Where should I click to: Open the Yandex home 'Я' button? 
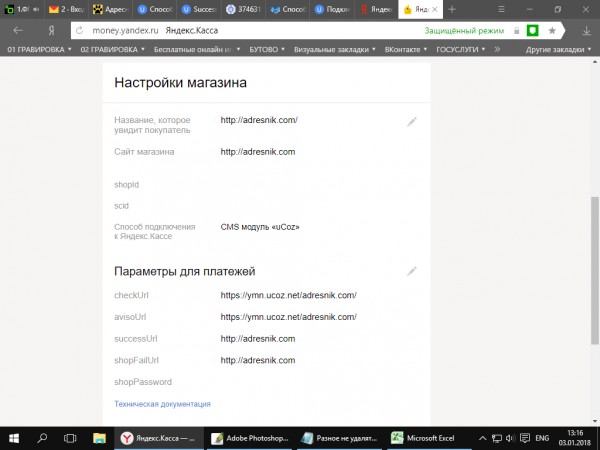pyautogui.click(x=51, y=31)
